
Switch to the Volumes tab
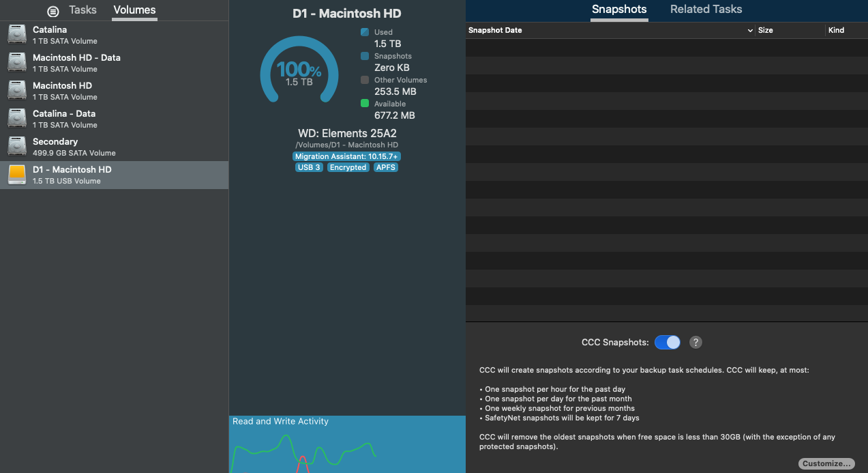(134, 10)
